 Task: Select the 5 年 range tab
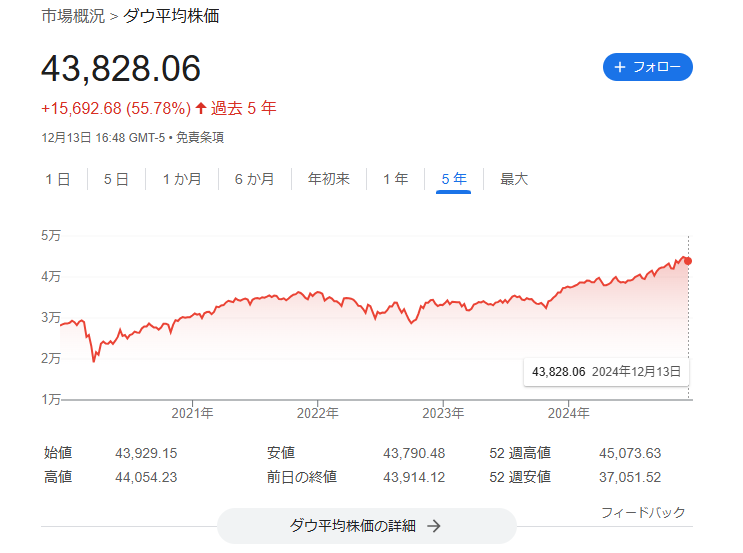[x=453, y=179]
